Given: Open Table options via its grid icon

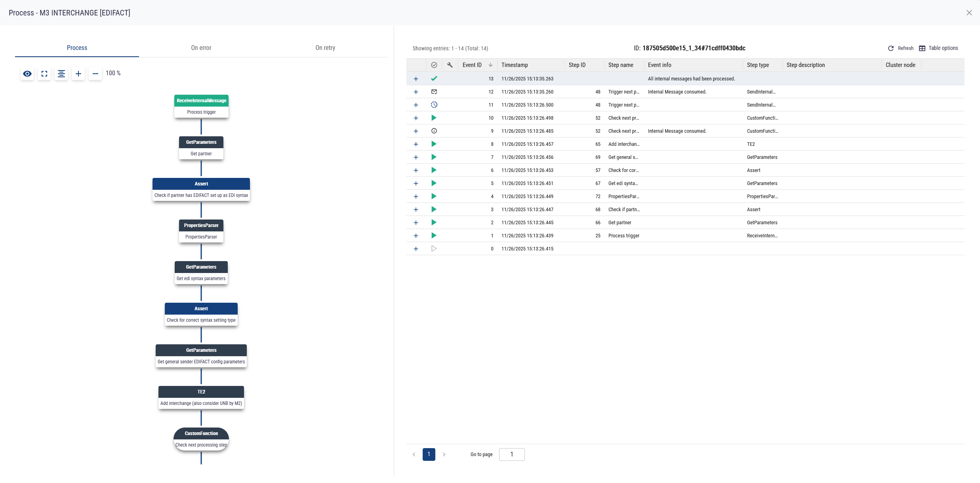Looking at the screenshot, I should point(922,48).
